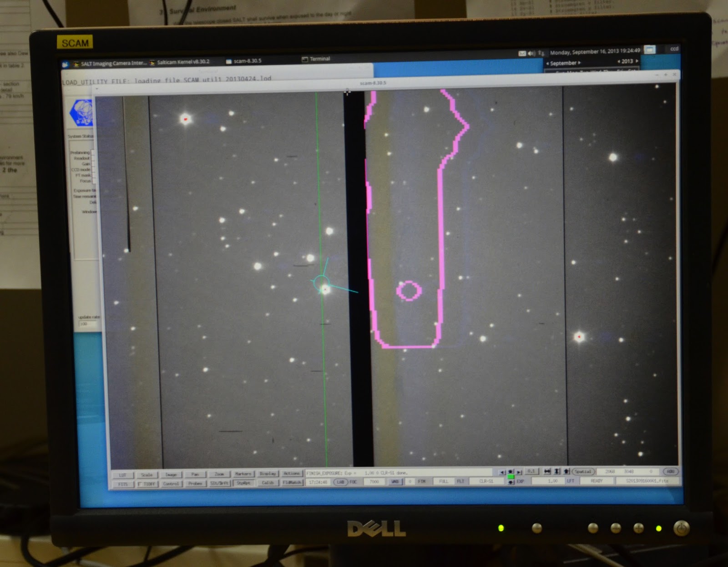
Task: Advance the year using the 2013 forward arrow
Action: point(637,61)
